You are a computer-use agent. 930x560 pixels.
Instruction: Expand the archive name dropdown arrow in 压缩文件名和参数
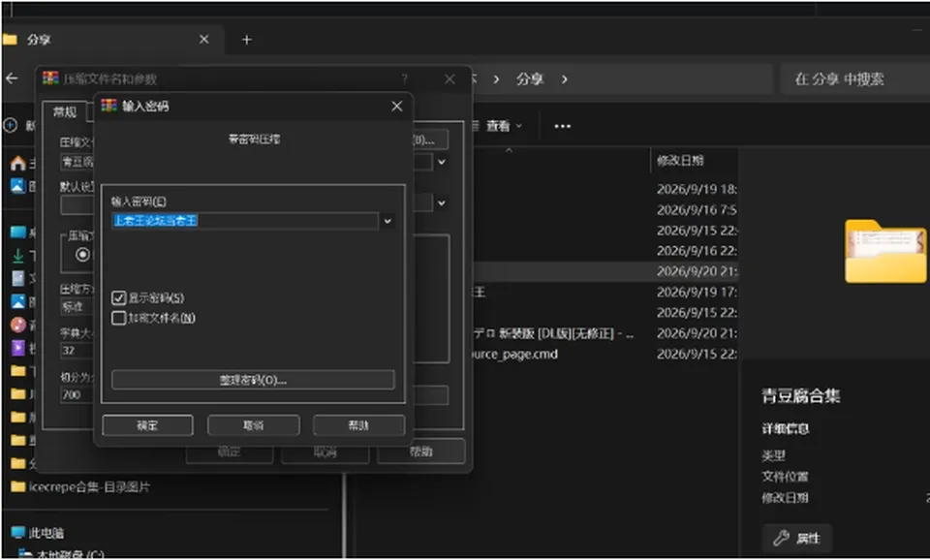click(442, 162)
